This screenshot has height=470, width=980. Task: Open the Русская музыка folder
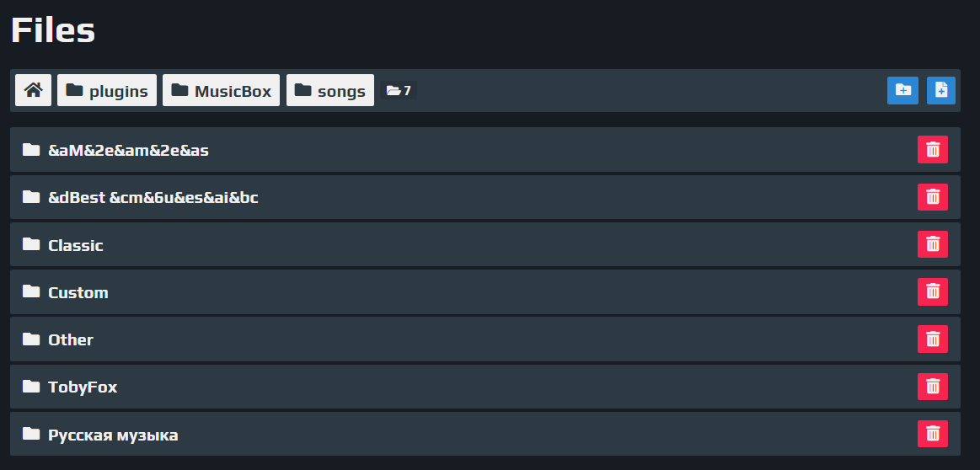click(485, 434)
